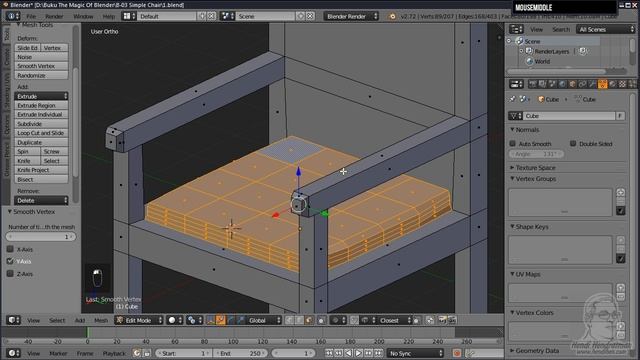Open the Constraints properties tab icon
640x360 pixels.
[582, 84]
